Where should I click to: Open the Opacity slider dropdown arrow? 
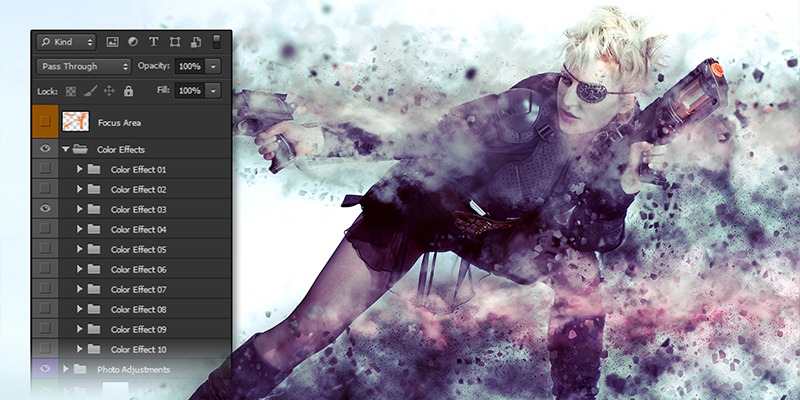(x=214, y=66)
